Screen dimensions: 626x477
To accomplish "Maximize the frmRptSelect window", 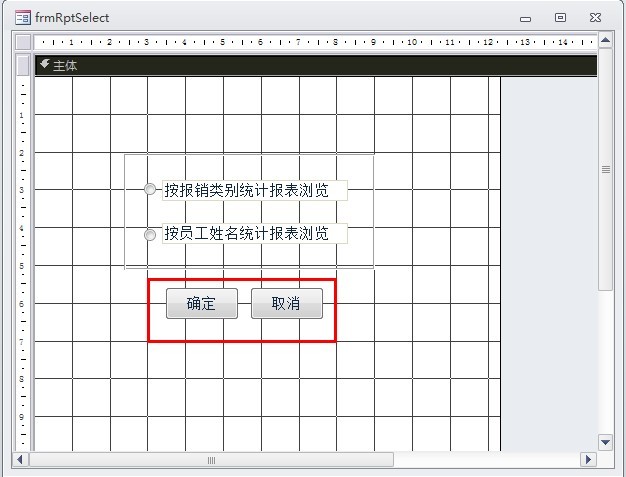I will (x=560, y=18).
